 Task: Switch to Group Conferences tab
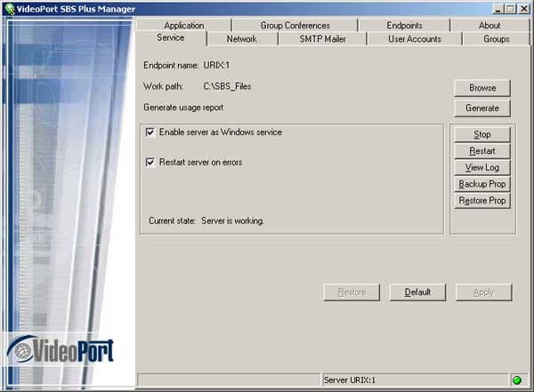tap(295, 26)
